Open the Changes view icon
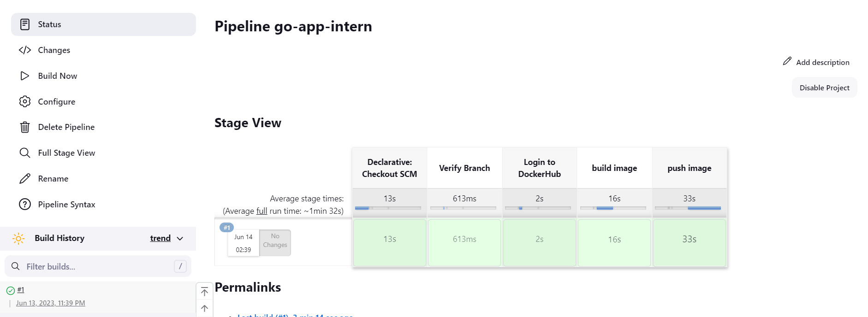The width and height of the screenshot is (868, 317). click(24, 50)
